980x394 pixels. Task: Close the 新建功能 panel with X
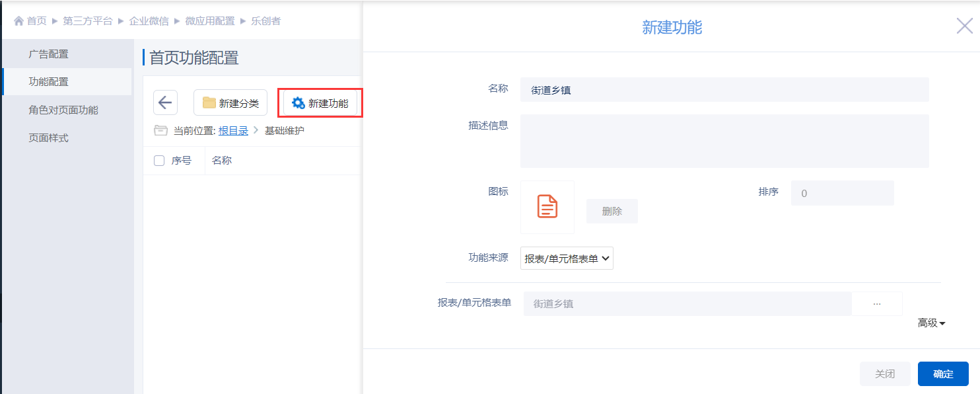pos(964,26)
